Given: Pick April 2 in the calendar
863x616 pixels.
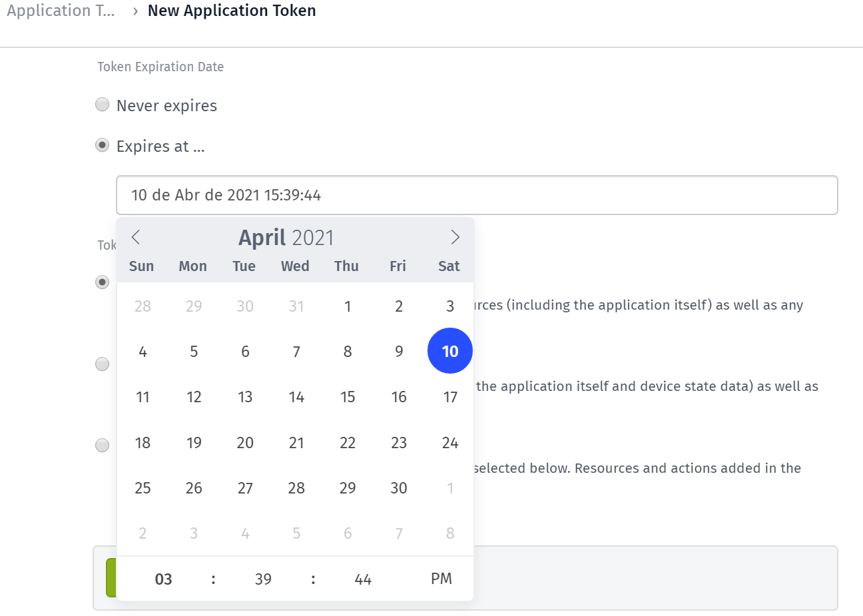Looking at the screenshot, I should coord(399,306).
